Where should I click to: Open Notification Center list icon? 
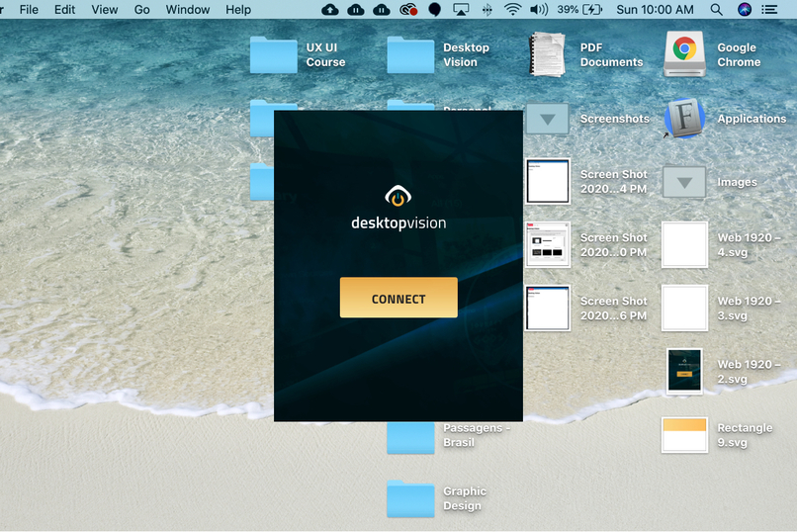(x=769, y=10)
